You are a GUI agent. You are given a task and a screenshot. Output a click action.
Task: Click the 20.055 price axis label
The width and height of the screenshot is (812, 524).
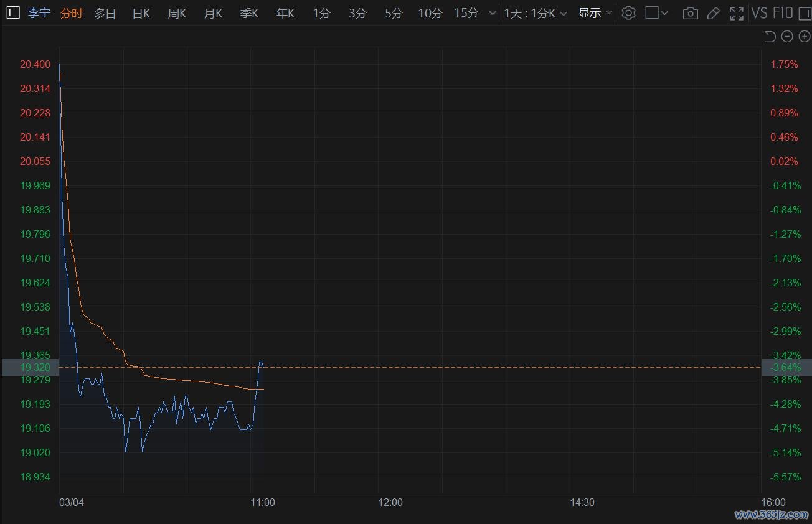pyautogui.click(x=35, y=161)
